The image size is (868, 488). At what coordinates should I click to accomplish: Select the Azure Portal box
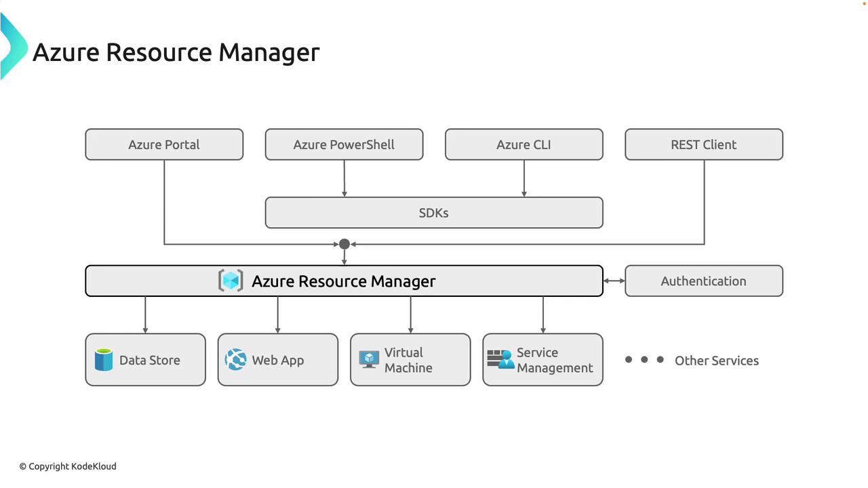coord(164,144)
